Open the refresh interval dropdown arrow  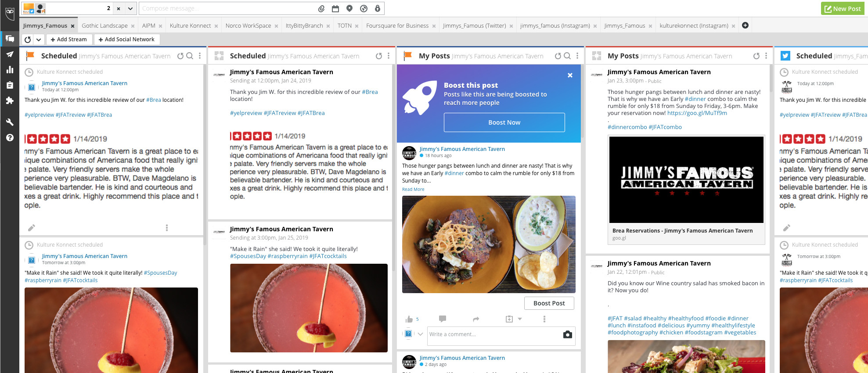click(x=39, y=39)
